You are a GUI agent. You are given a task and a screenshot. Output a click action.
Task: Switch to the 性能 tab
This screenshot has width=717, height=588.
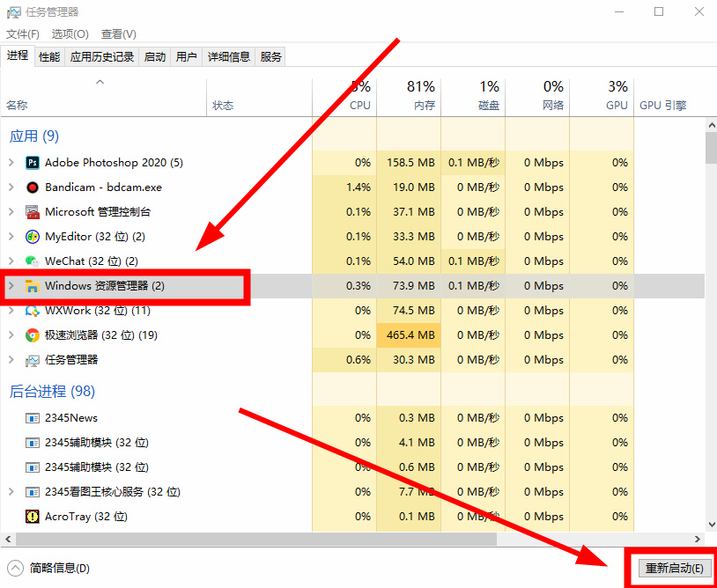49,55
